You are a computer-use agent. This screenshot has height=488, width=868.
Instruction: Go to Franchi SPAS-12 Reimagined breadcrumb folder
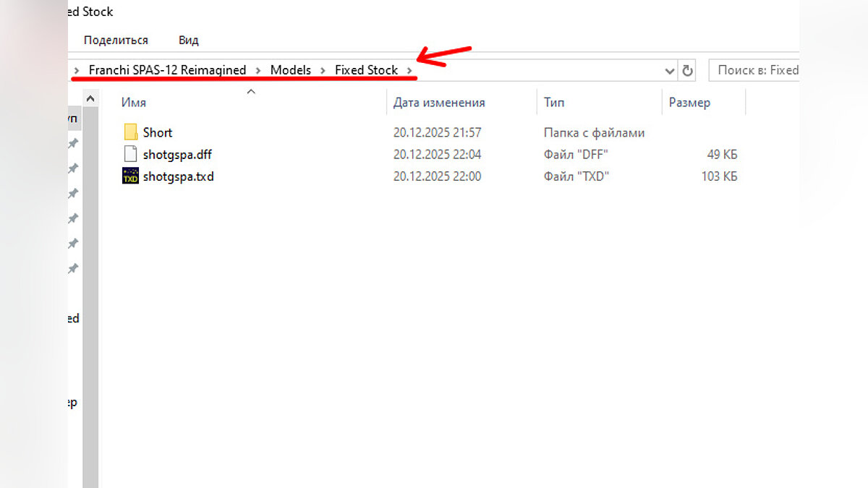(x=167, y=70)
